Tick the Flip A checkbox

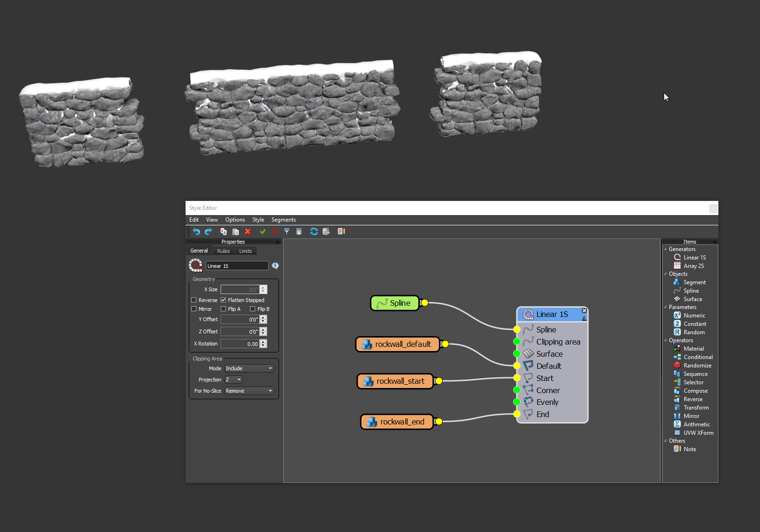click(x=223, y=309)
